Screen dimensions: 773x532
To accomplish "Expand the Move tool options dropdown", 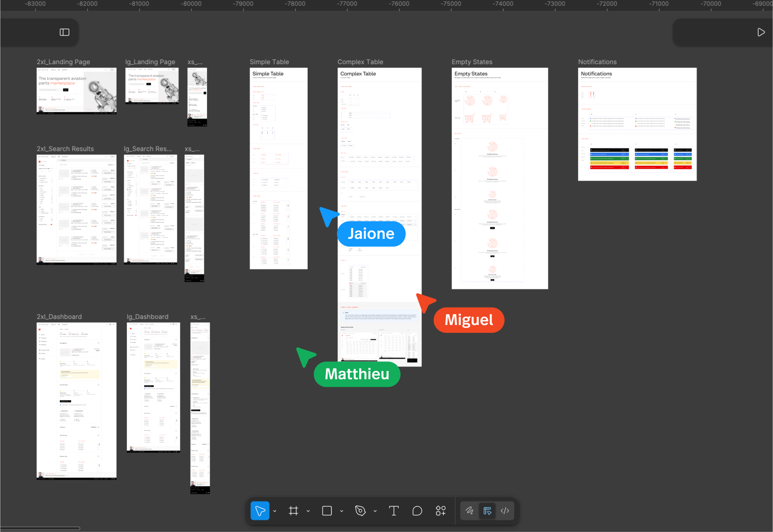I will click(x=275, y=511).
